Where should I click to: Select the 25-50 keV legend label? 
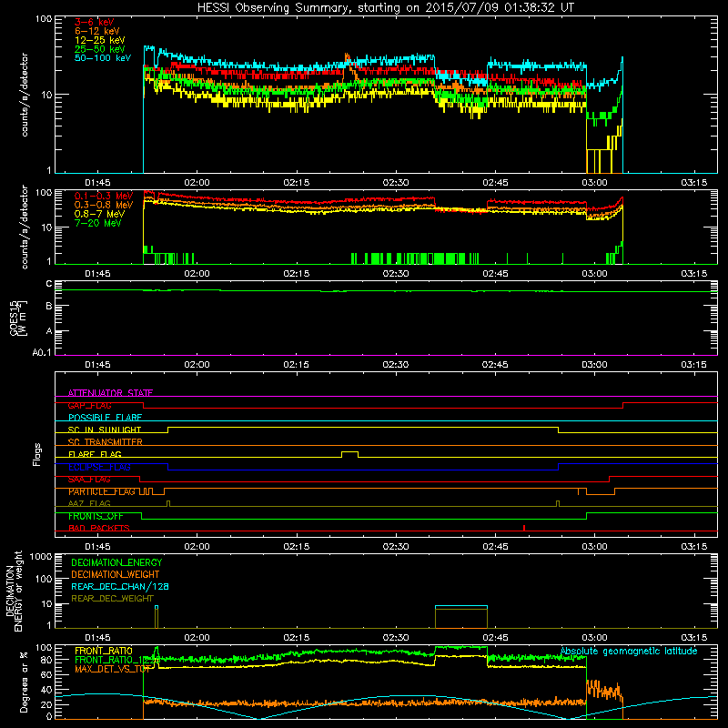[x=100, y=49]
